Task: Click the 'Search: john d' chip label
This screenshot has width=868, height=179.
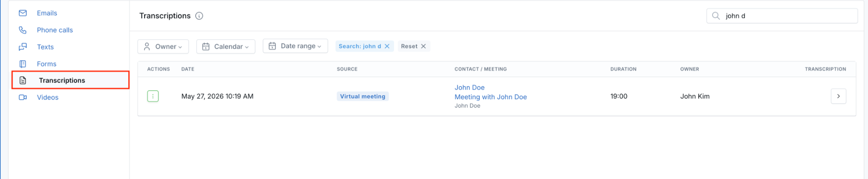Action: 360,46
